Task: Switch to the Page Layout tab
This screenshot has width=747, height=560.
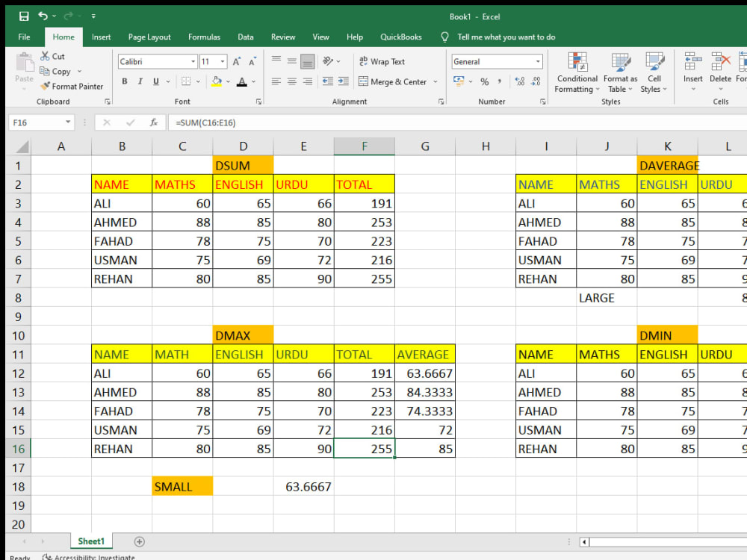Action: click(149, 37)
